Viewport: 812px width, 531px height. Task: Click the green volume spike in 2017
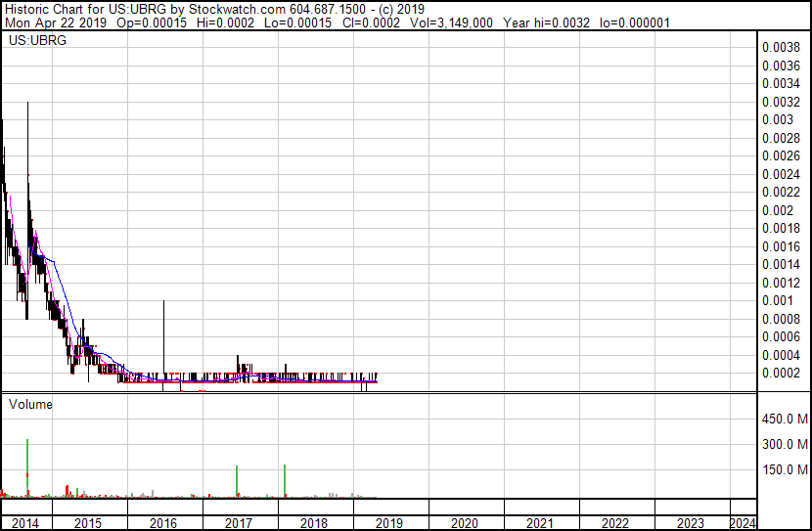(238, 481)
